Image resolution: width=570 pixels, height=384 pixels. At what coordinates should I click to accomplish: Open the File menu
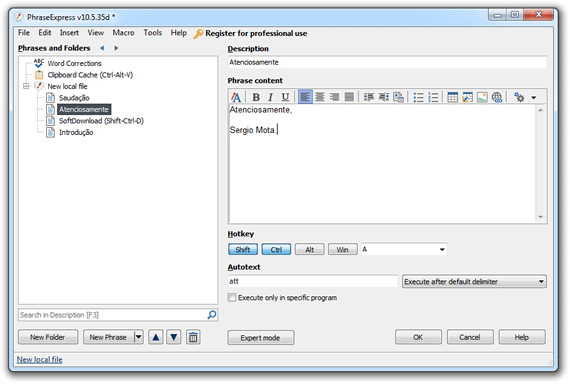click(24, 33)
